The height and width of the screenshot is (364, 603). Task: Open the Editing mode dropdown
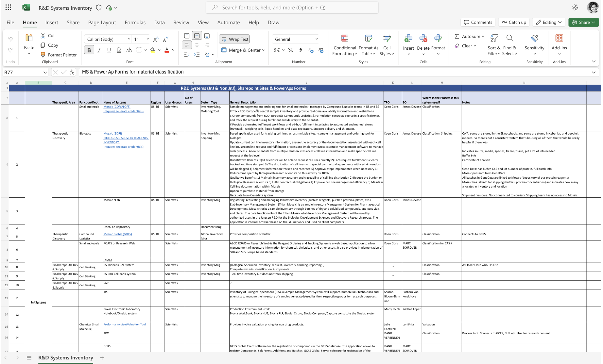(549, 22)
